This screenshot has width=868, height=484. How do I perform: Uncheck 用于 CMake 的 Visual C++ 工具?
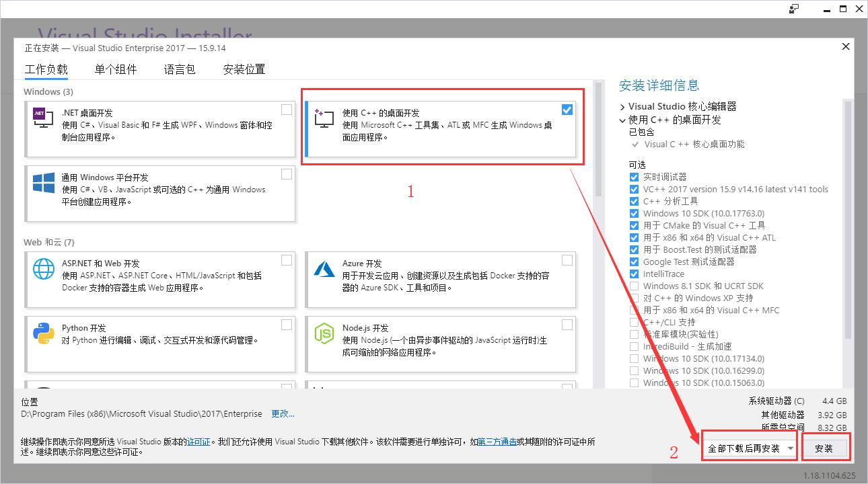tap(634, 225)
